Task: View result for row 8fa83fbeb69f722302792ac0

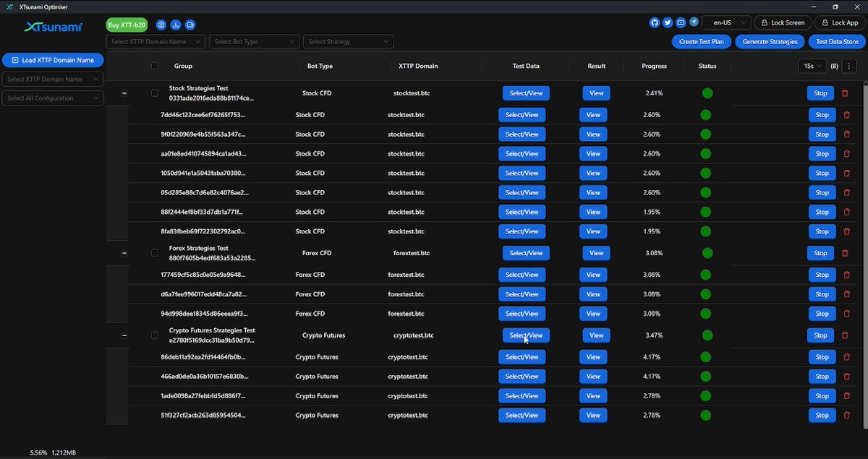Action: click(x=593, y=232)
